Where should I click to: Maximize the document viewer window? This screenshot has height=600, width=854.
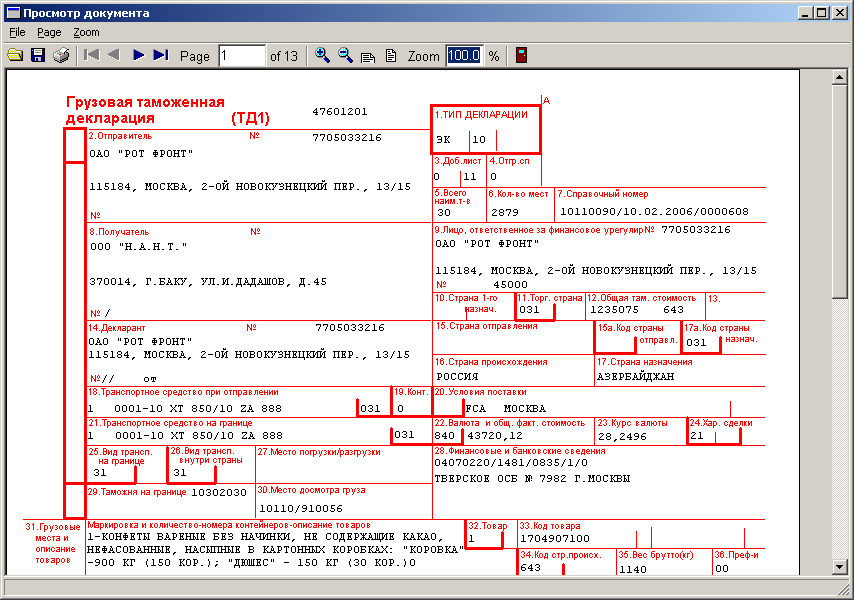click(x=822, y=13)
